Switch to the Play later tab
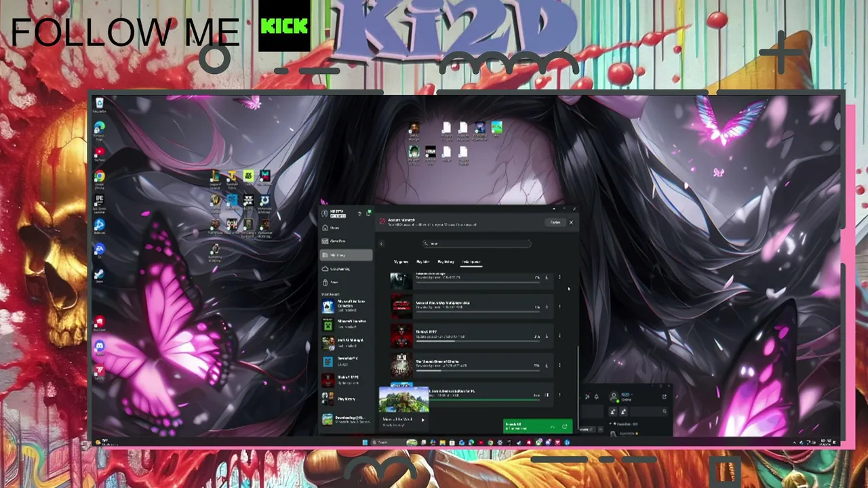This screenshot has width=868, height=488. click(422, 261)
